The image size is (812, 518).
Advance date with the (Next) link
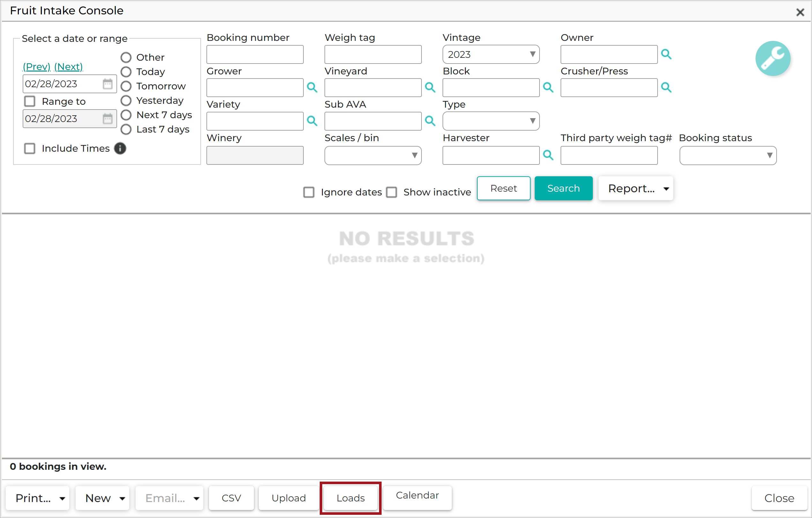coord(69,67)
